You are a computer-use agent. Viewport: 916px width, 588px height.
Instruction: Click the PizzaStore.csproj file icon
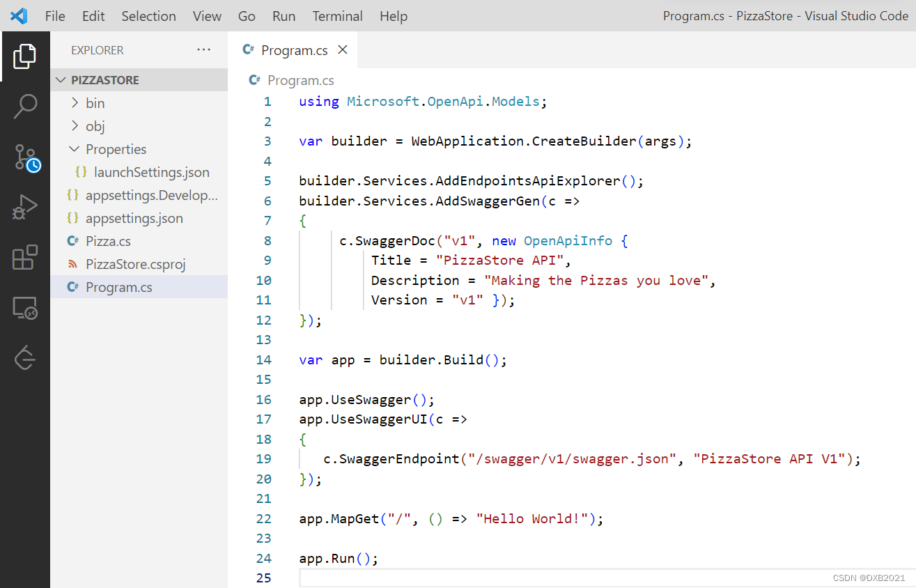[x=72, y=264]
